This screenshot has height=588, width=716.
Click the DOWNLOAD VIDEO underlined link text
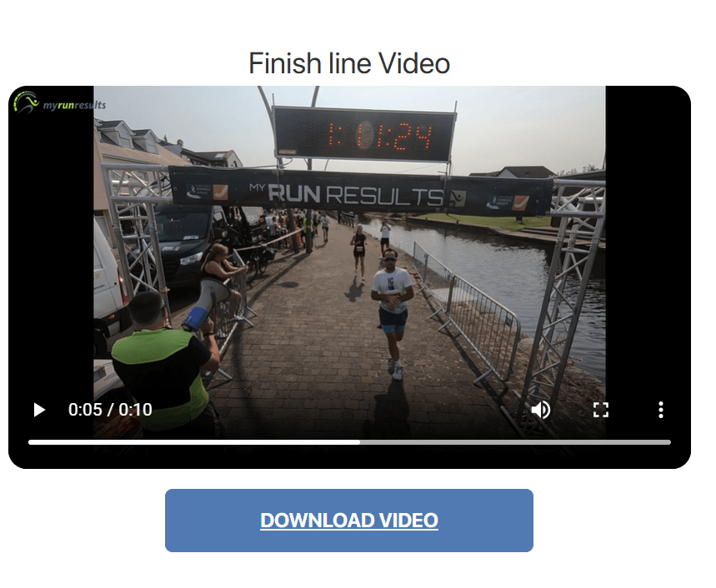coord(349,521)
